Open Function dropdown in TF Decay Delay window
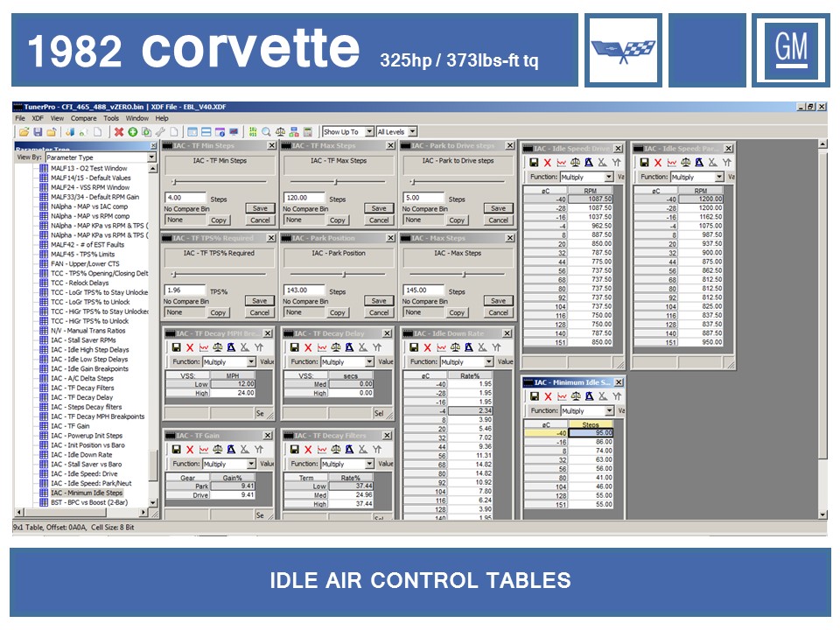The width and height of the screenshot is (840, 630). tap(369, 362)
